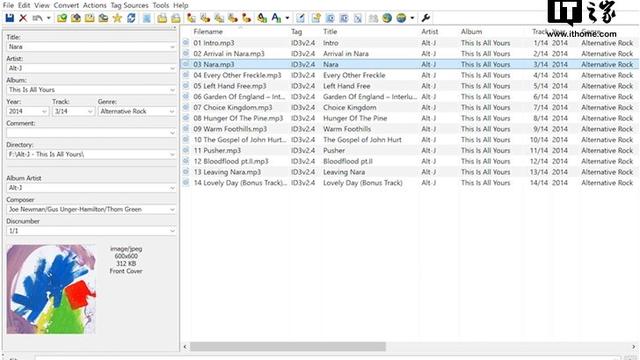
Task: Expand the Composer field dropdown arrow
Action: click(172, 209)
